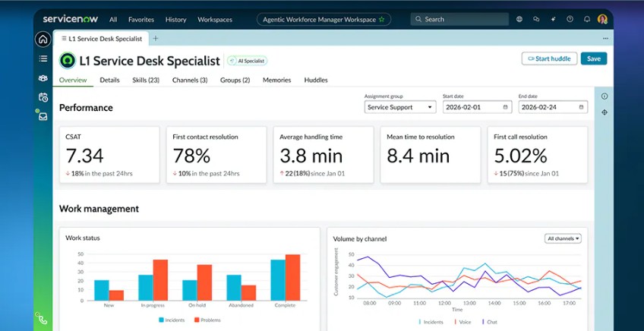
Task: Switch to the Skills (23) tab
Action: point(145,80)
